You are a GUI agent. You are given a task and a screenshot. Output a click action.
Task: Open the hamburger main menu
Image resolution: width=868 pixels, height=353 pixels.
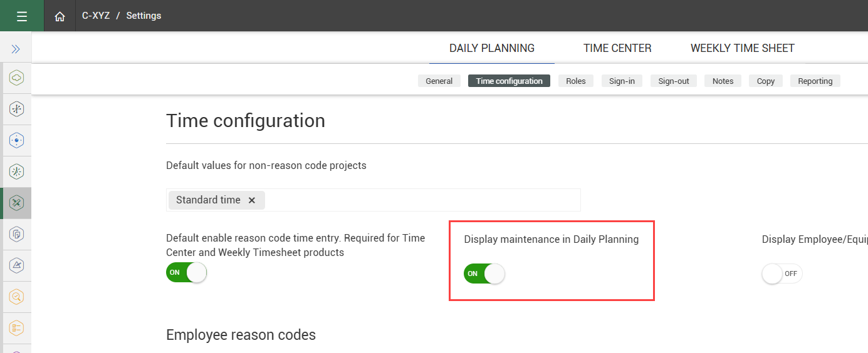(x=22, y=16)
